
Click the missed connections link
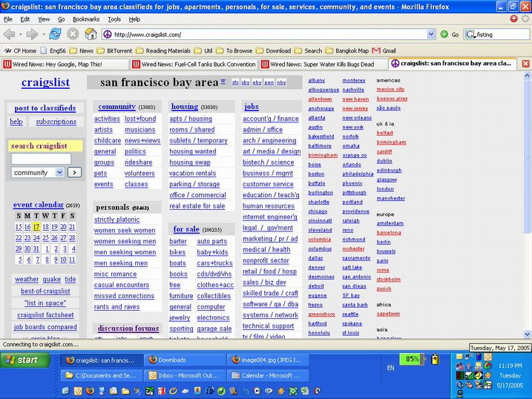coord(124,296)
